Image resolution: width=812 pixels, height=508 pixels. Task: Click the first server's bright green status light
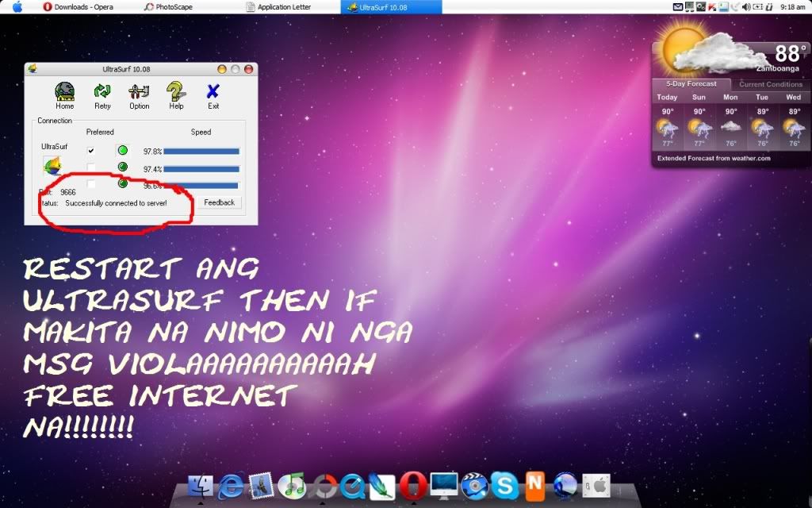click(x=123, y=150)
